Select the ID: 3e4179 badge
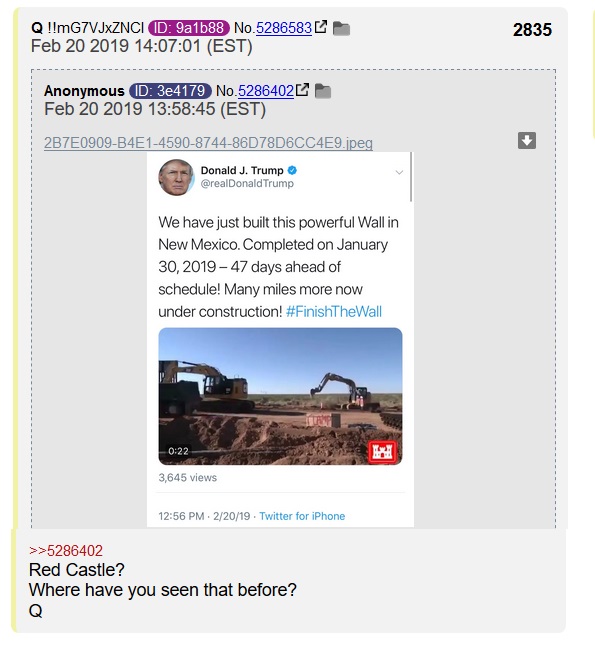The width and height of the screenshot is (595, 653). [170, 91]
